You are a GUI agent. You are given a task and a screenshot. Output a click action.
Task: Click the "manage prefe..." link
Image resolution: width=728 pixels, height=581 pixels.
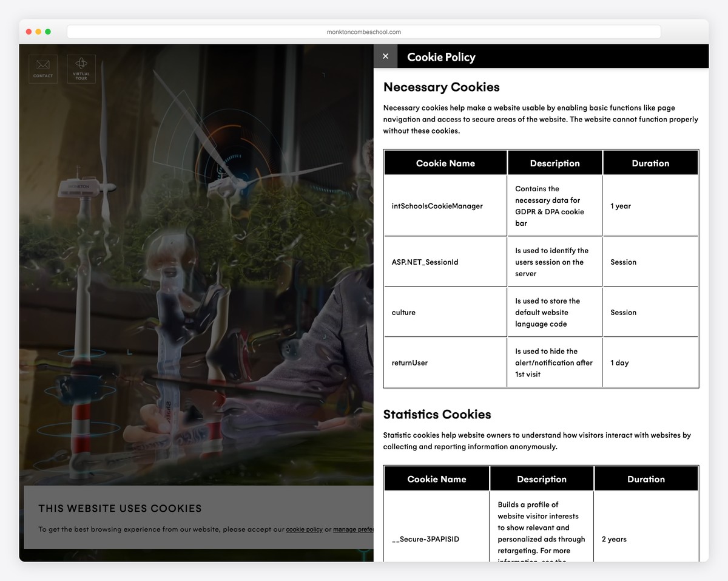(354, 529)
